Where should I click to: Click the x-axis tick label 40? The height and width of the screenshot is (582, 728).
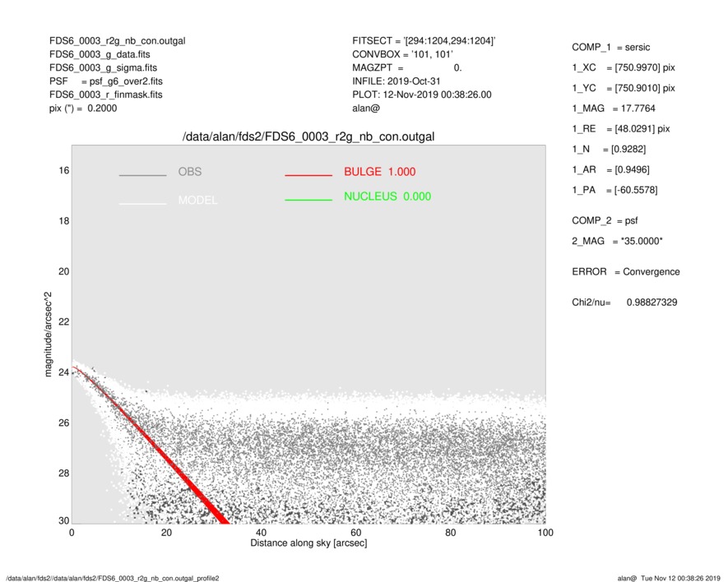261,533
